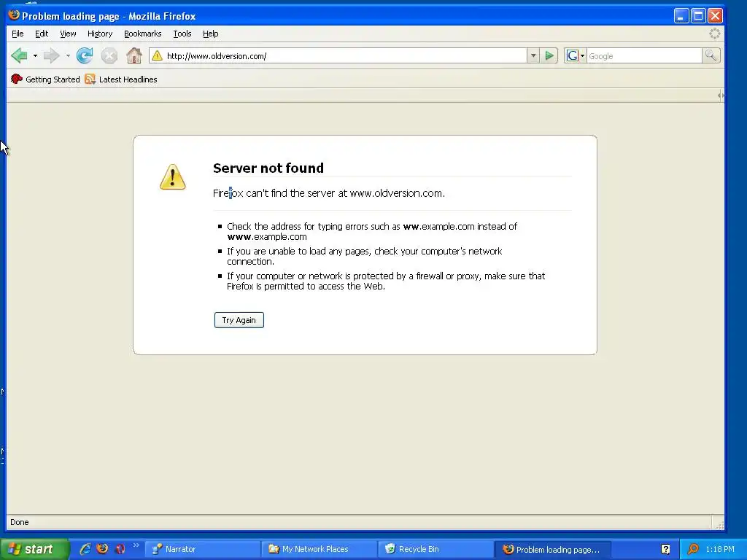Open the View menu

(x=68, y=34)
